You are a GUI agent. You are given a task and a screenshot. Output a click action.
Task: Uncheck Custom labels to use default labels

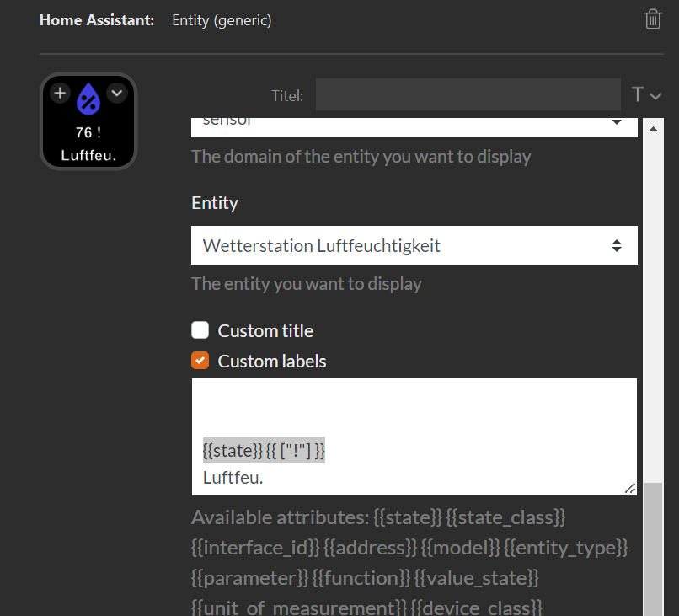[200, 360]
